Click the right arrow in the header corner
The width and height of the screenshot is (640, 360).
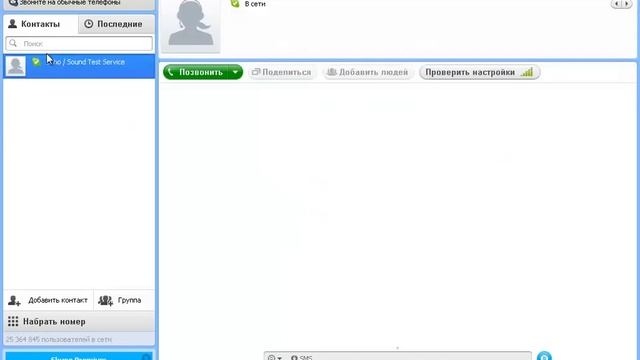pos(627,4)
